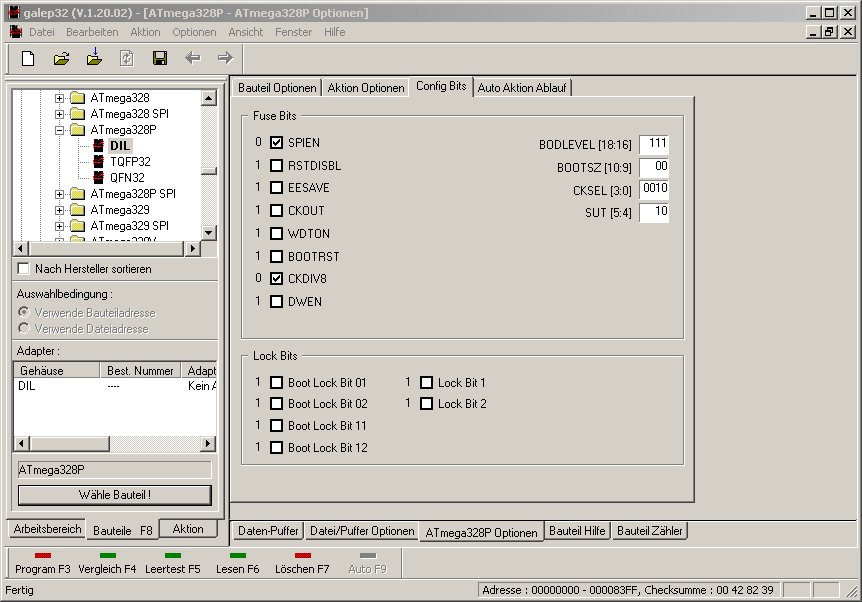Click the Save floppy disk icon

click(160, 58)
